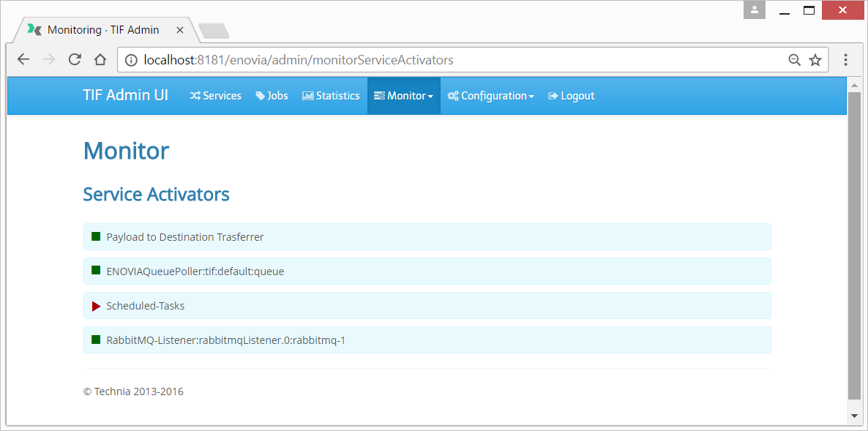The width and height of the screenshot is (868, 431).
Task: Expand the Monitor dropdown menu
Action: click(403, 96)
